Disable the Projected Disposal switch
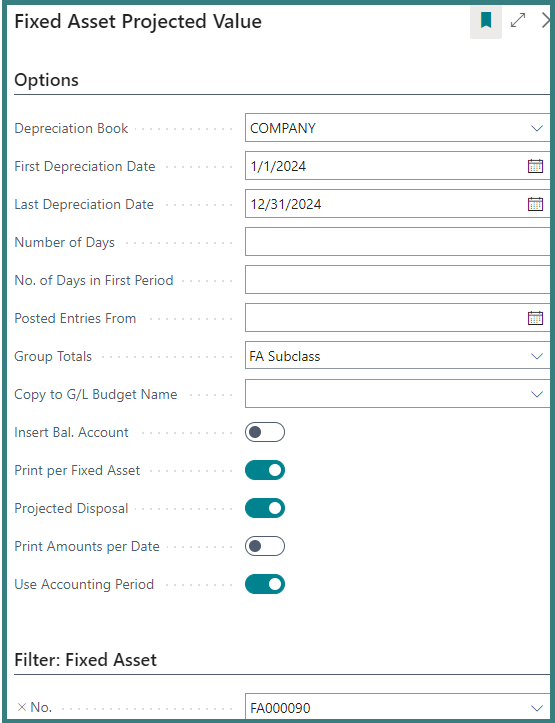 point(265,508)
